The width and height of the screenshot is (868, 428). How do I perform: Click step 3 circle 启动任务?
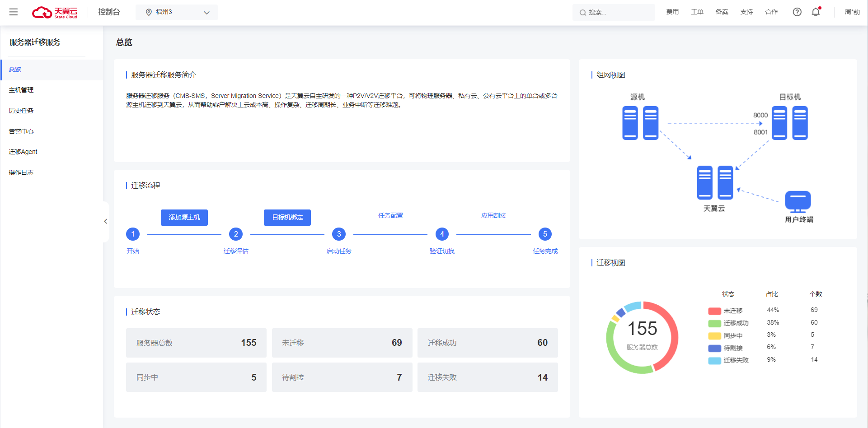pos(339,234)
